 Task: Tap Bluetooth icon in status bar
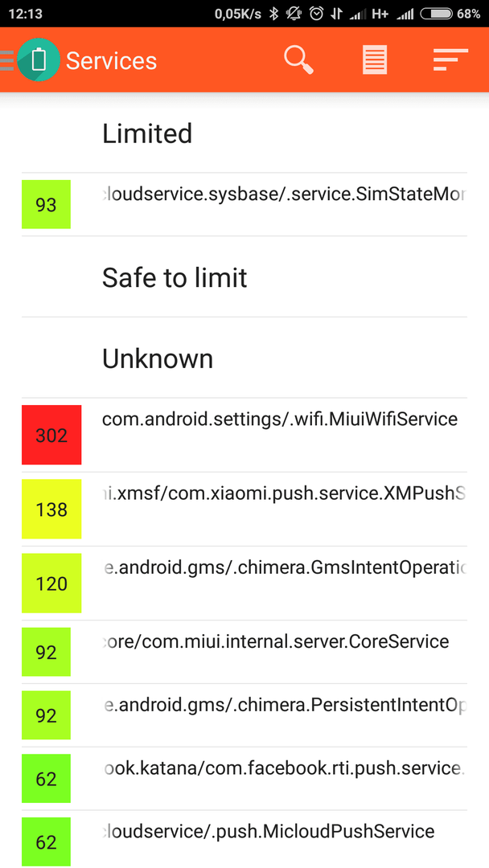click(273, 14)
